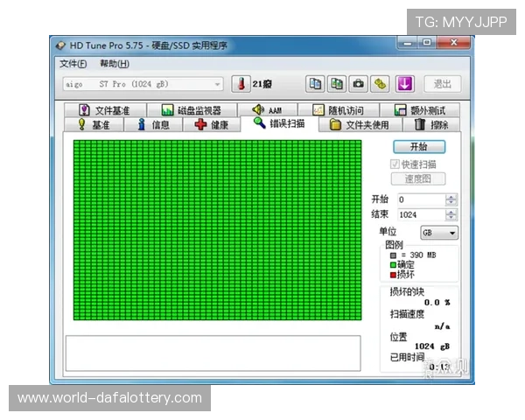
Task: Click the red 损坏 legend swatch
Action: point(393,275)
